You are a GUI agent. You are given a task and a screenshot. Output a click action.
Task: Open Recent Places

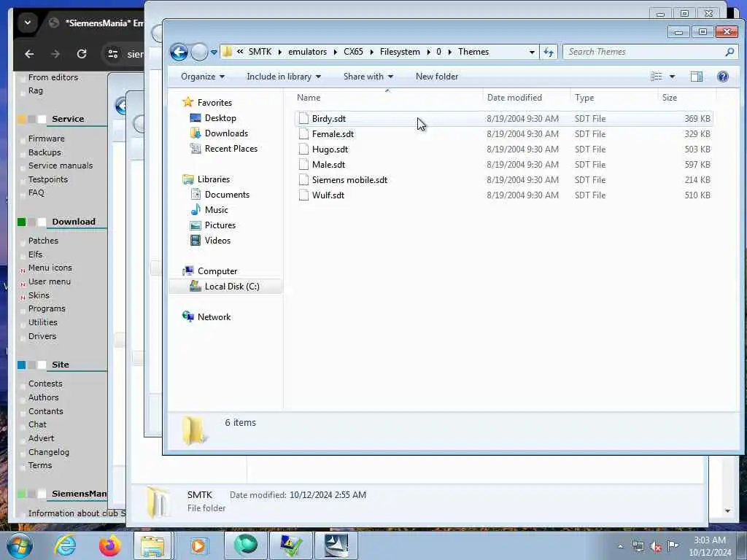[231, 149]
